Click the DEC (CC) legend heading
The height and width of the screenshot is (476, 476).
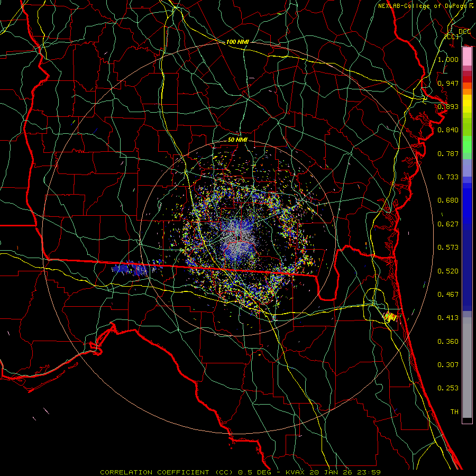(x=458, y=34)
